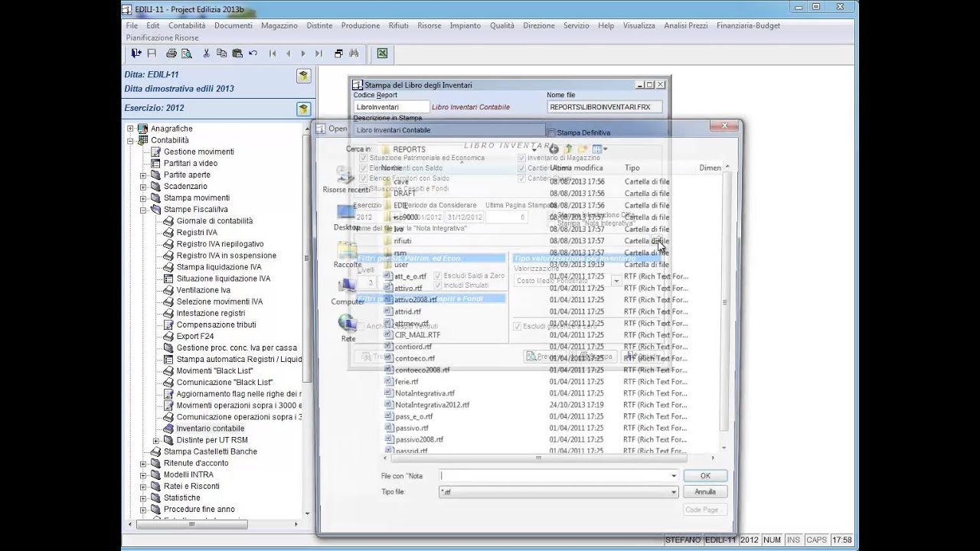Select Gestione movimenti tree item

click(x=199, y=152)
